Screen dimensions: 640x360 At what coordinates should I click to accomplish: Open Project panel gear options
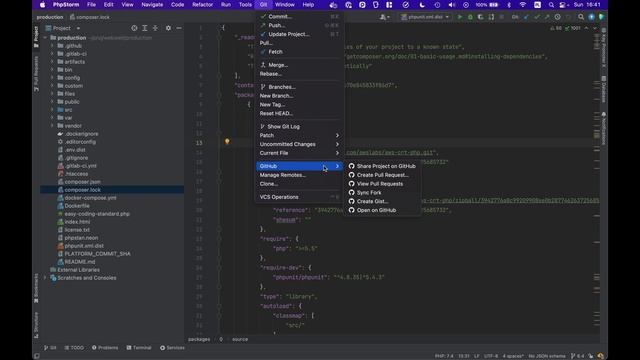(x=168, y=28)
